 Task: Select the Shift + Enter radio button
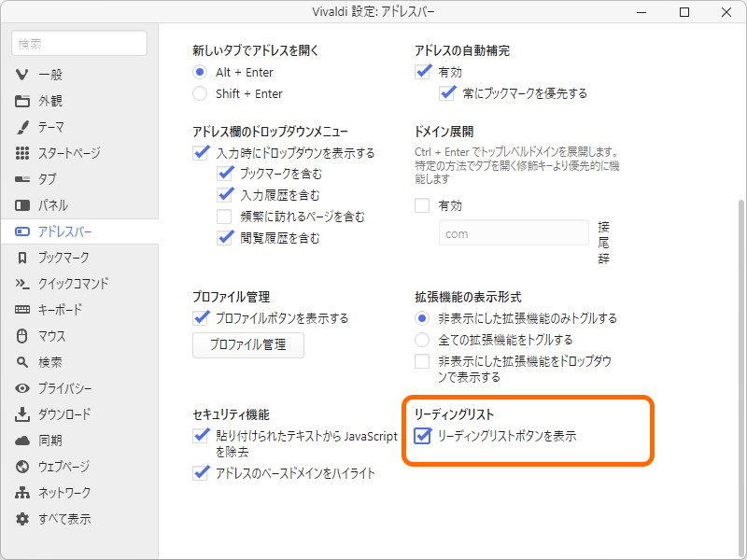pos(198,93)
